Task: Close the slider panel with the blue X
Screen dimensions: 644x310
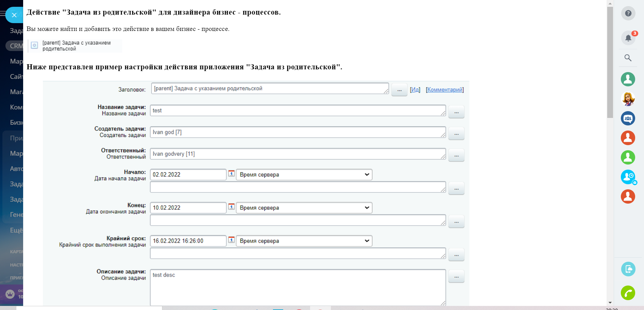Action: (x=14, y=15)
